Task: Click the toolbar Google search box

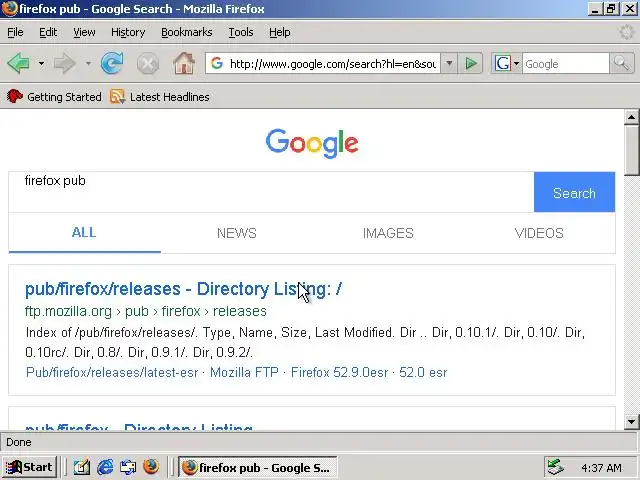Action: coord(566,64)
